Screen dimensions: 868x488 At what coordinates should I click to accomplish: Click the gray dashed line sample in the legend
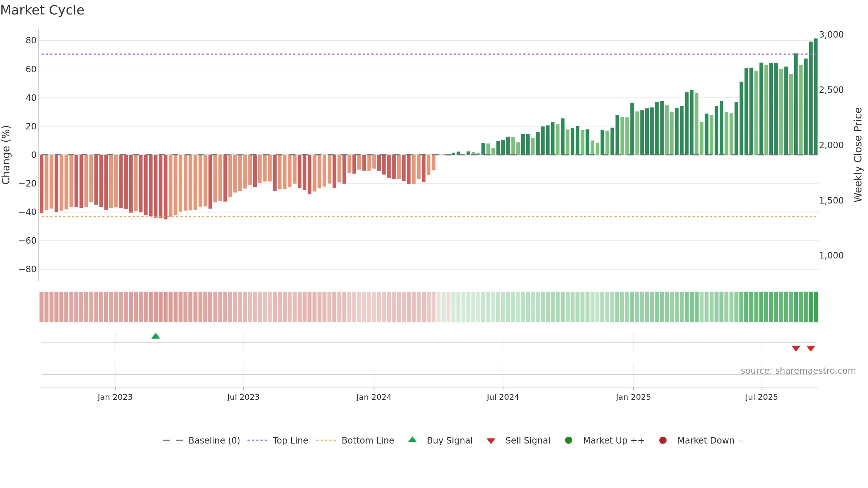pos(173,440)
